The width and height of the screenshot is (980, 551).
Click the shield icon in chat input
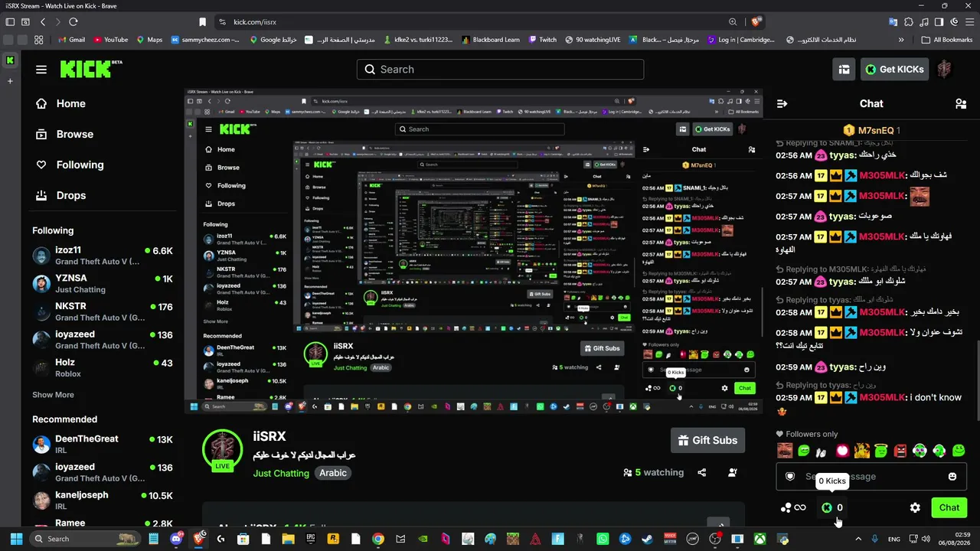pyautogui.click(x=790, y=476)
